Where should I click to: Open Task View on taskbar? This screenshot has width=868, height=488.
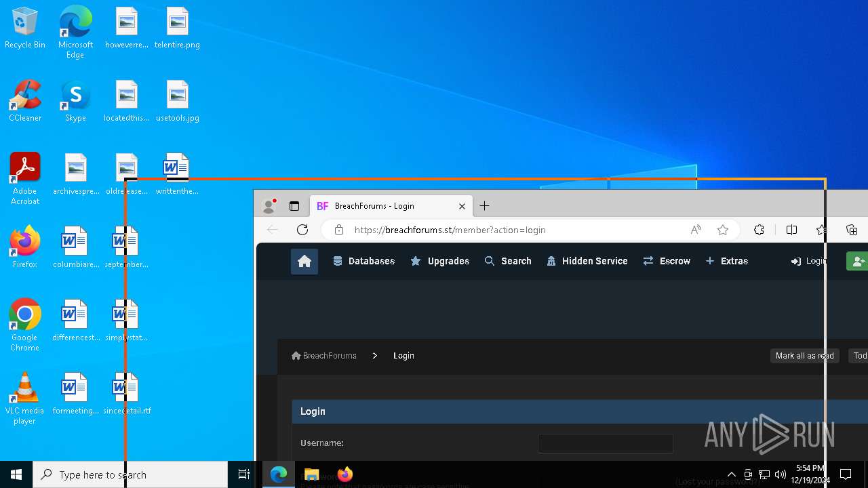(x=244, y=474)
